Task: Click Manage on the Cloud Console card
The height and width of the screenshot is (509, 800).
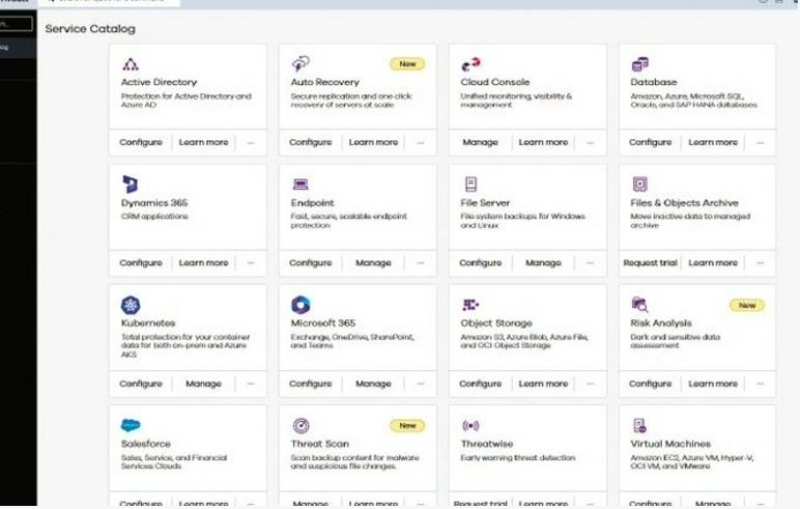Action: 480,142
